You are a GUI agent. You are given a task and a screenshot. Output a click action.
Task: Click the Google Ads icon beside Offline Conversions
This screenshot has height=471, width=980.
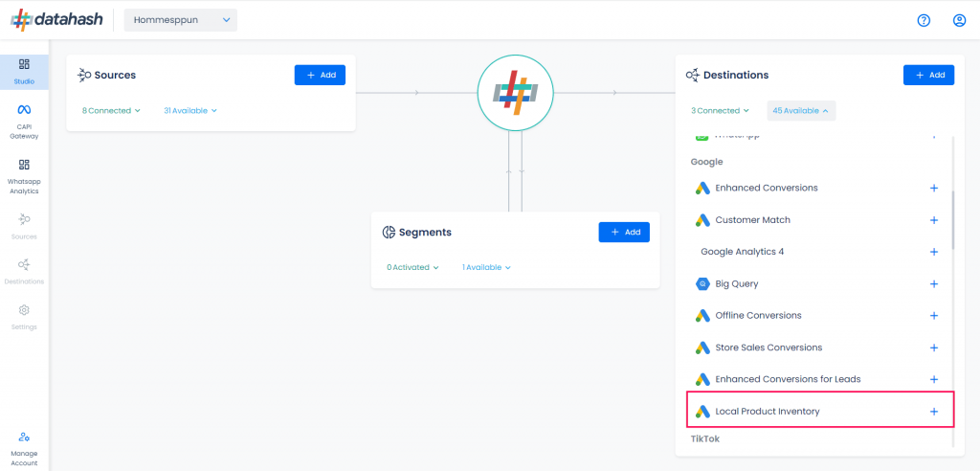(702, 316)
